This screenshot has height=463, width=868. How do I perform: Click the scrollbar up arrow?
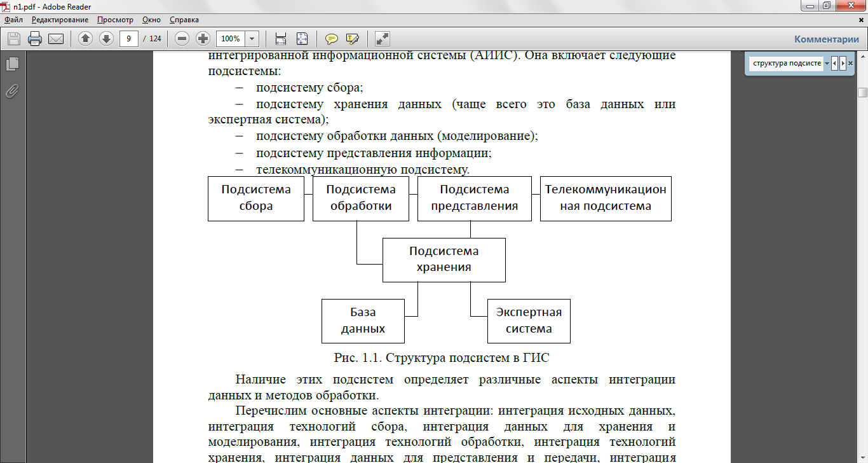coord(862,58)
